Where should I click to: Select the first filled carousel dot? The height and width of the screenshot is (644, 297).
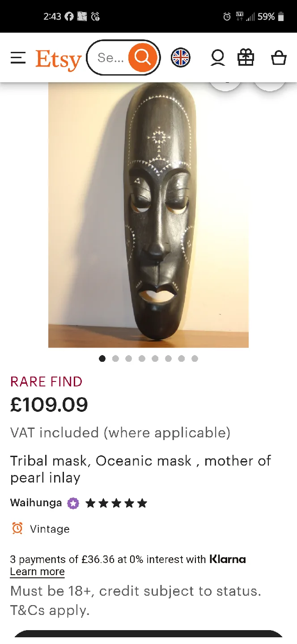(x=102, y=358)
